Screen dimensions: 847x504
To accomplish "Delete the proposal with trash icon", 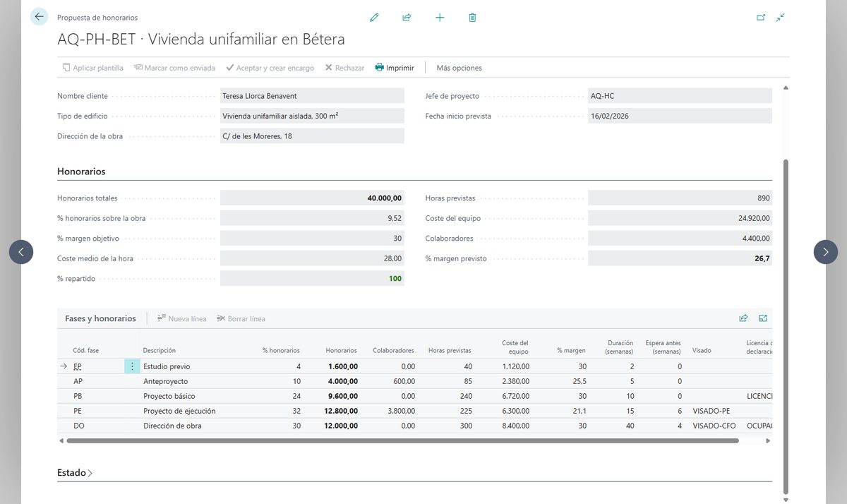I will (x=472, y=18).
